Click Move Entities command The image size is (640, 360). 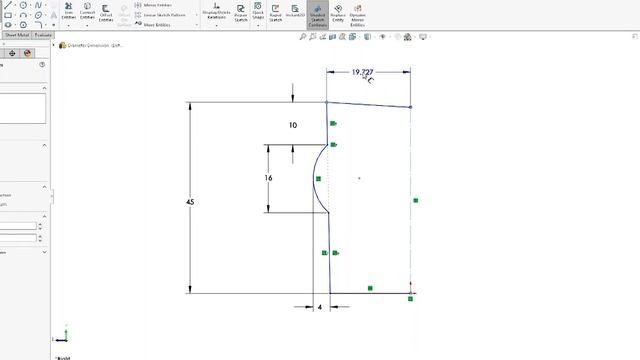153,24
